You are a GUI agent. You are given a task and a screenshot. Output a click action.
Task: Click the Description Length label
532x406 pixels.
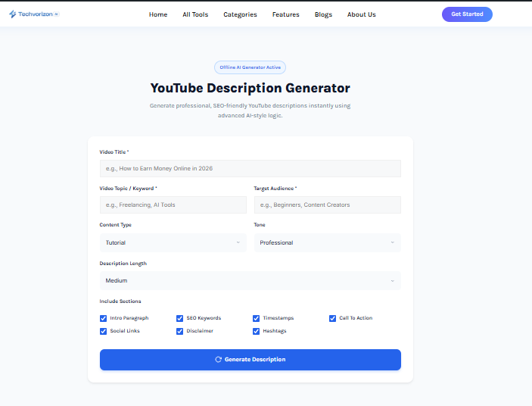tap(123, 264)
